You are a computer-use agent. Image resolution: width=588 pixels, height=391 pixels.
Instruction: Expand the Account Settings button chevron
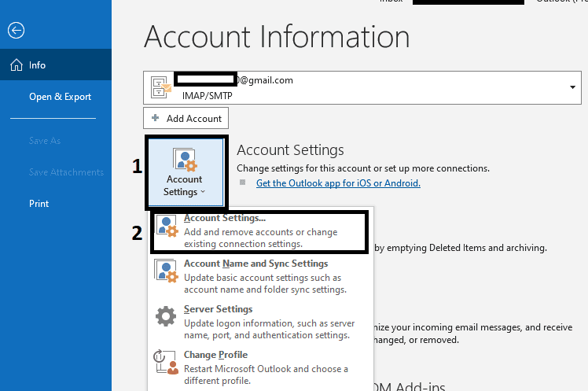point(202,192)
